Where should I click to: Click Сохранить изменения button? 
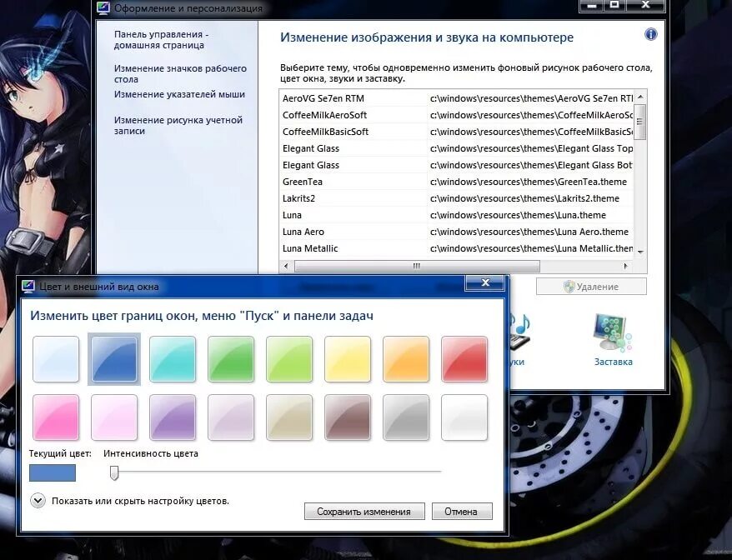pyautogui.click(x=364, y=512)
